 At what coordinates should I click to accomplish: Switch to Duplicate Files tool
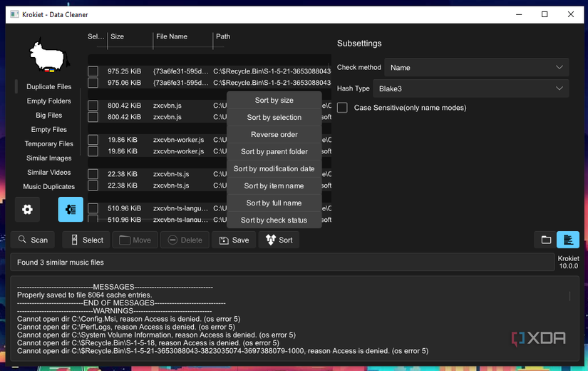pyautogui.click(x=48, y=87)
